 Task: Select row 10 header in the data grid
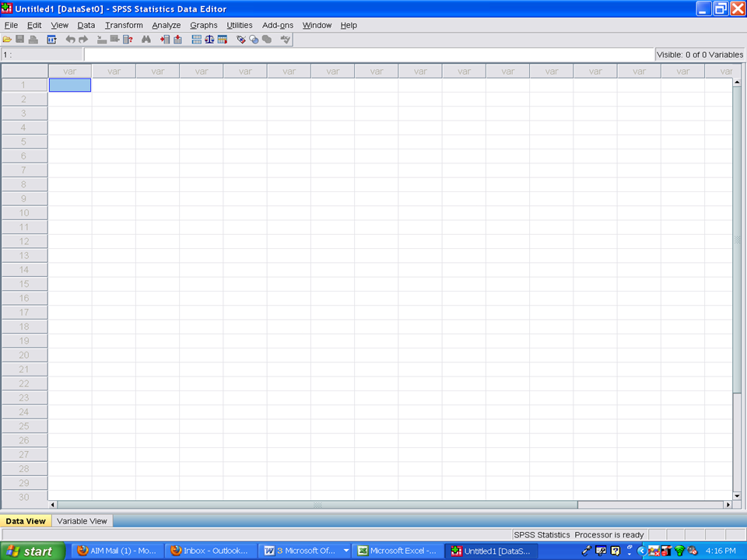coord(24,212)
